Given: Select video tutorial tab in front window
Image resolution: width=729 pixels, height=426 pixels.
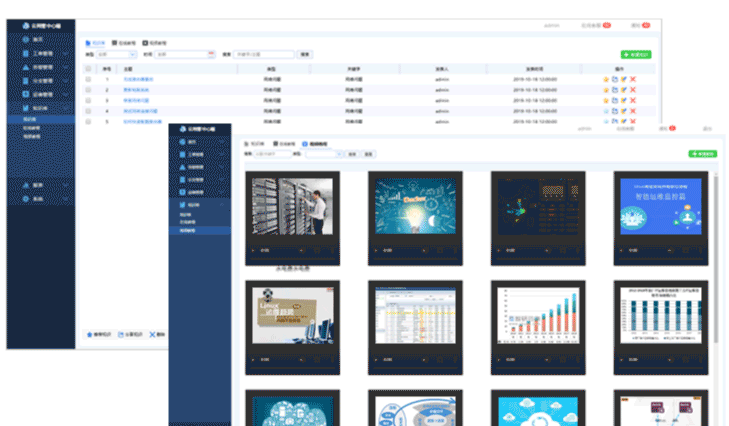Looking at the screenshot, I should pyautogui.click(x=315, y=144).
